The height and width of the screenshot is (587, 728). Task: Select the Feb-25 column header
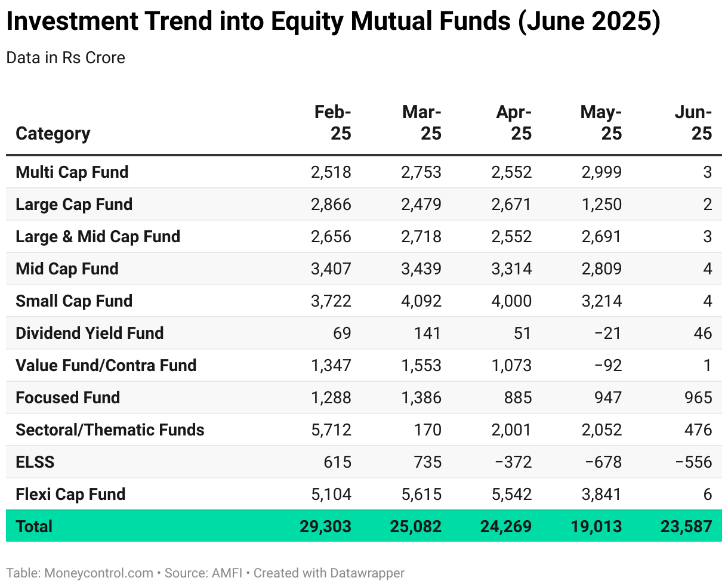(x=333, y=122)
